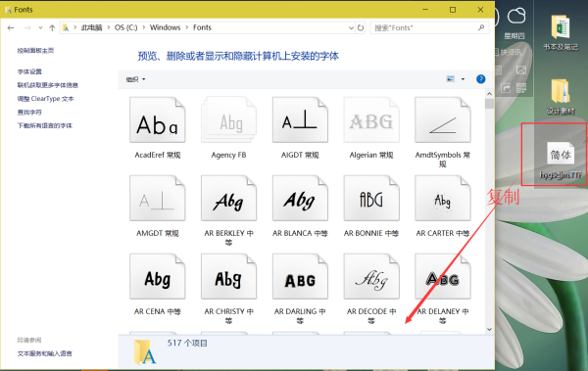Expand chevron after Windows breadcrumb
588x371 pixels.
[187, 27]
